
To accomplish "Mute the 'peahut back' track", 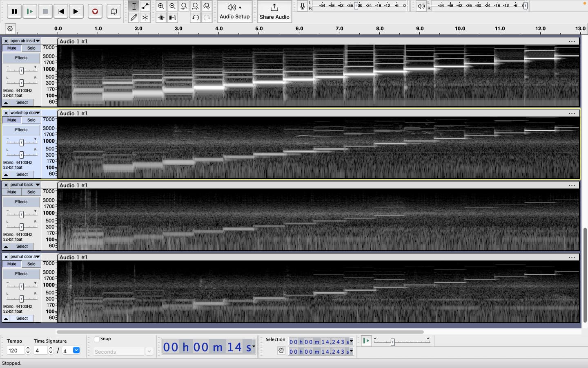I will pyautogui.click(x=12, y=192).
